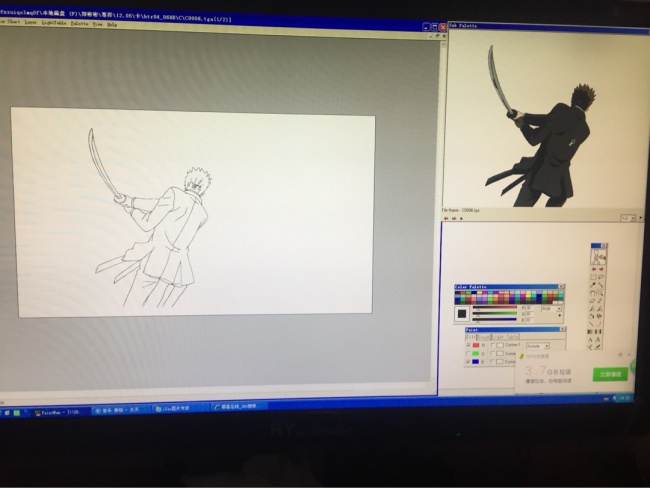Open the Include dropdown in Paint panel
Image resolution: width=650 pixels, height=488 pixels.
[538, 346]
